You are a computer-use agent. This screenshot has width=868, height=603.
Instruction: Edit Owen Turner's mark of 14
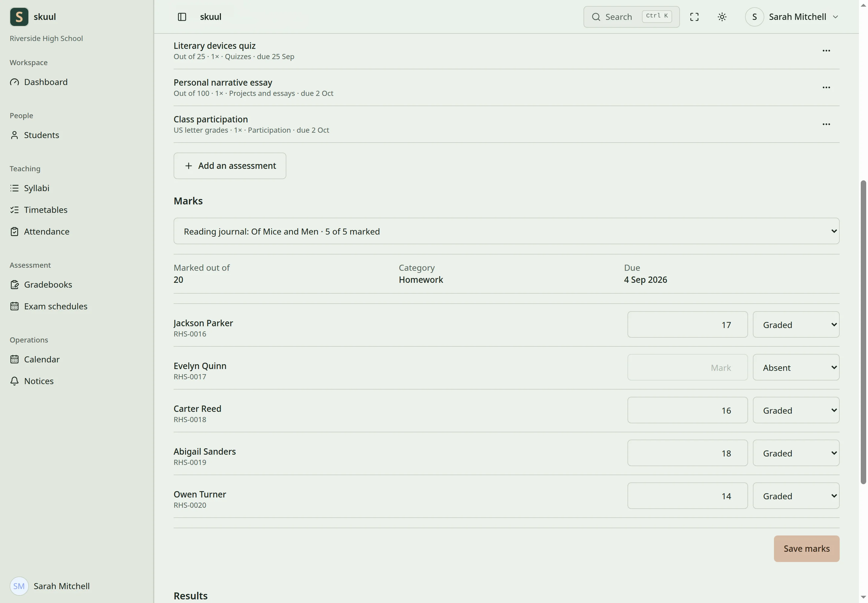(687, 496)
